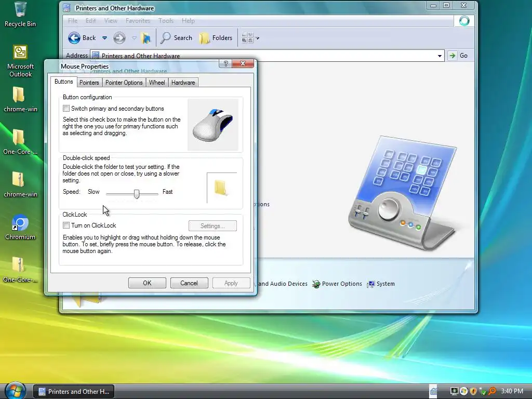
Task: Click the ClickLock Settings button
Action: coord(212,226)
